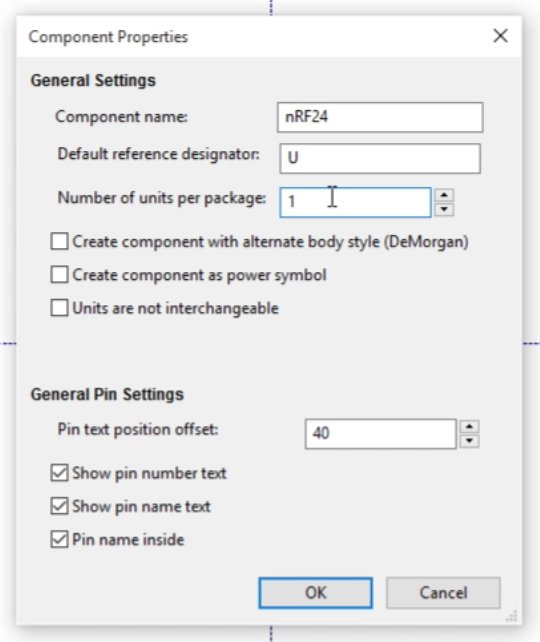540x642 pixels.
Task: Click the Component name input field
Action: (x=380, y=118)
